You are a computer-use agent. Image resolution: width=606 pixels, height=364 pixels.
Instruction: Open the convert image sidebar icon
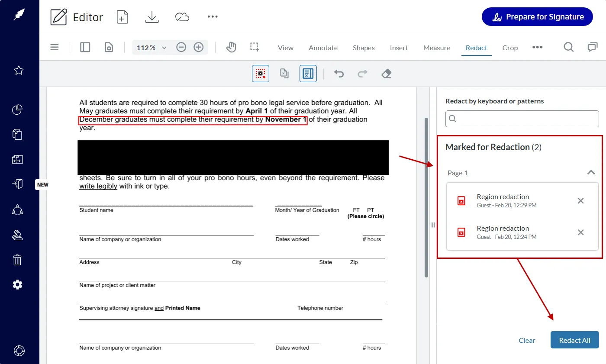coord(17,159)
